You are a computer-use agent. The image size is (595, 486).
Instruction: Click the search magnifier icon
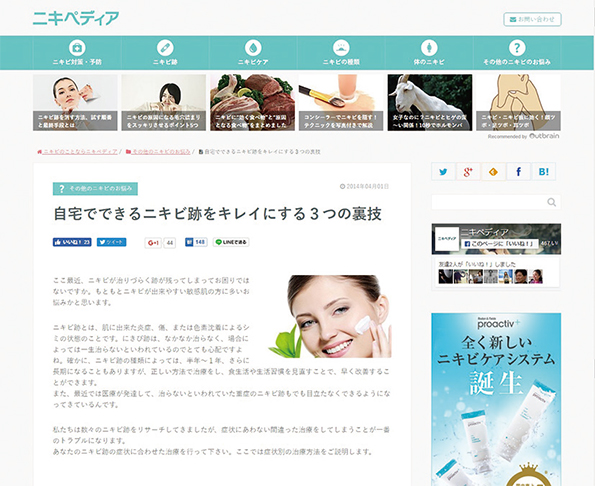[551, 202]
